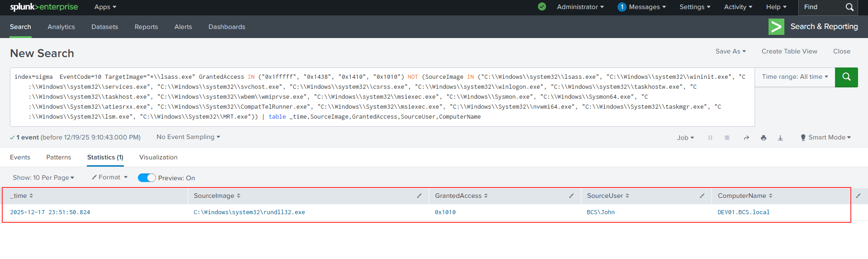Open the Help menu

(x=776, y=7)
